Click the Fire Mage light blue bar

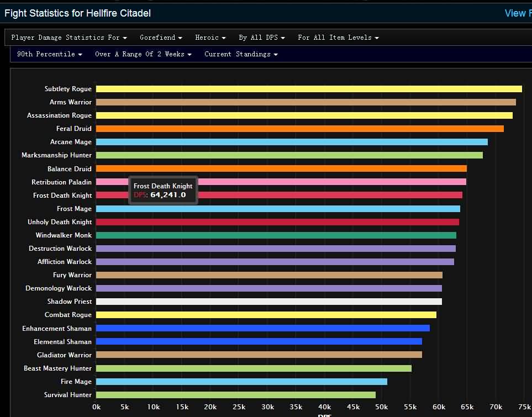tap(241, 382)
